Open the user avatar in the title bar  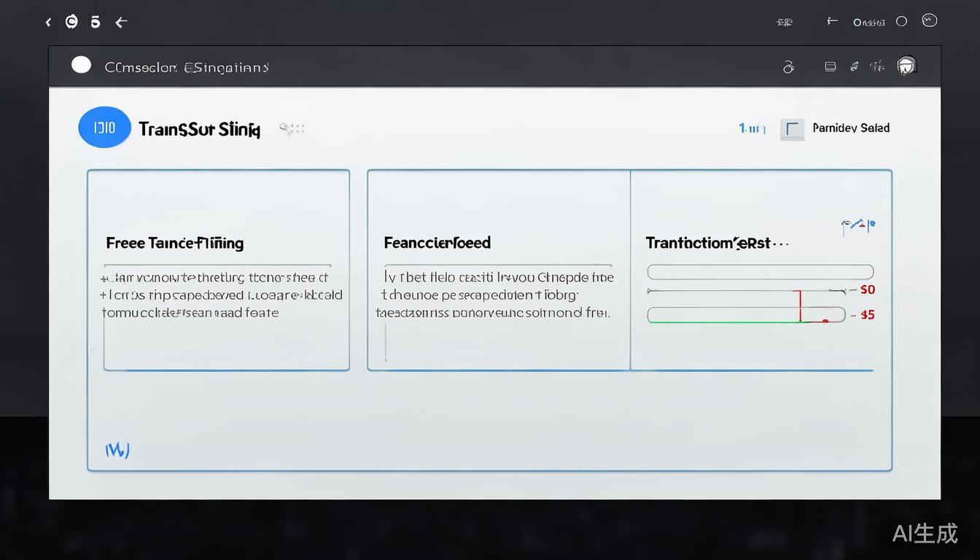(x=906, y=66)
